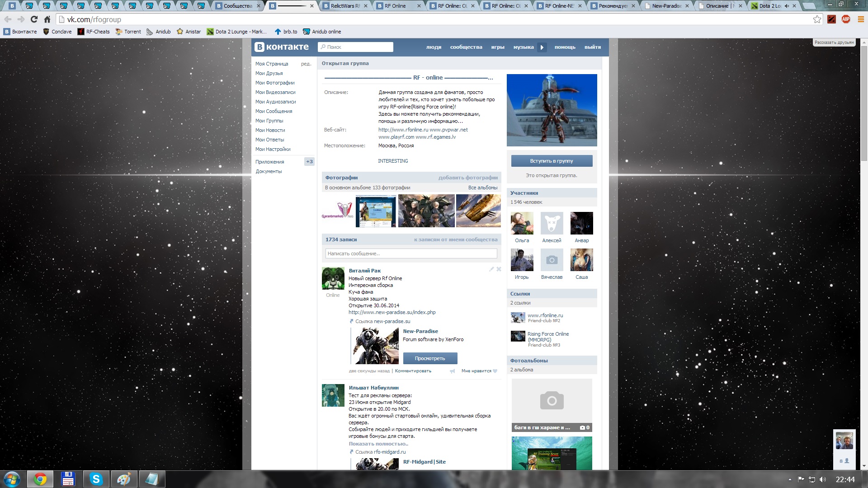Viewport: 868px width, 488px height.
Task: Expand post with Показать полностью
Action: (378, 444)
